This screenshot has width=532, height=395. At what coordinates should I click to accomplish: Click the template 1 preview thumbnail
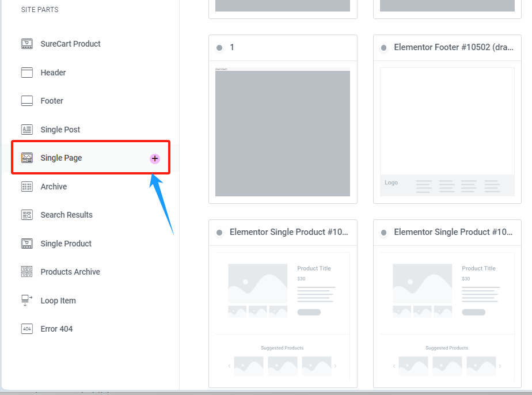283,132
